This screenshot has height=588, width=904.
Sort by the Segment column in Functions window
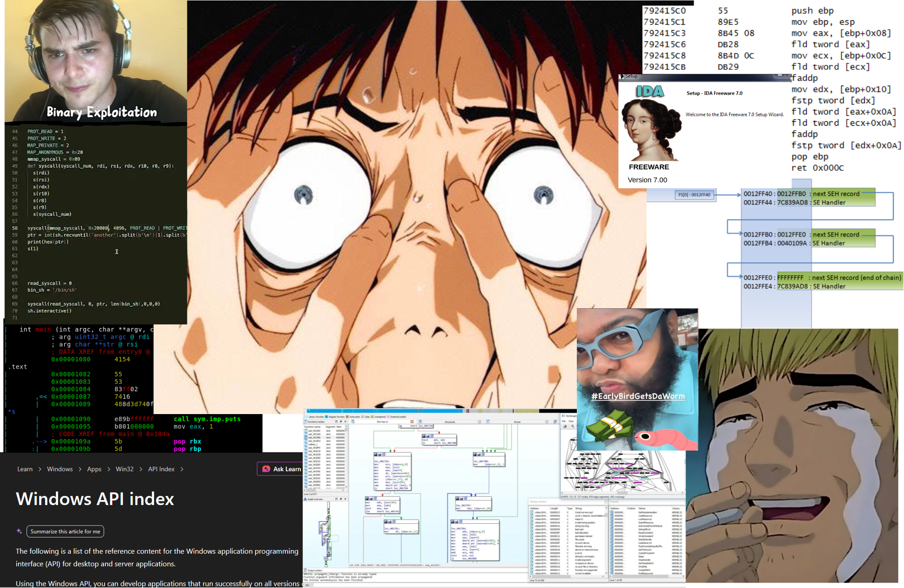pos(330,427)
